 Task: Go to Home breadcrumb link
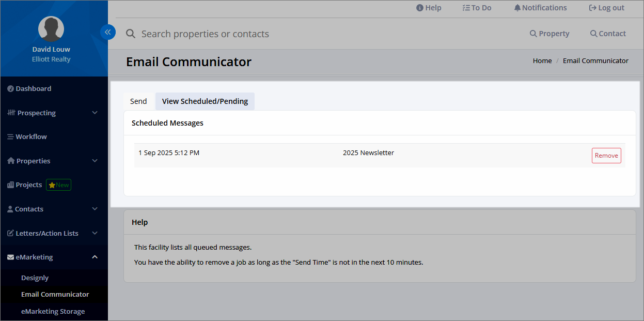coord(542,60)
